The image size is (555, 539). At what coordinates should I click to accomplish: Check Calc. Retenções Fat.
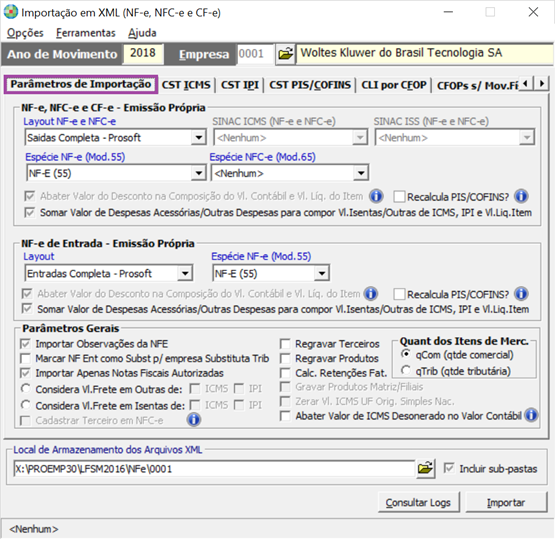coord(285,373)
